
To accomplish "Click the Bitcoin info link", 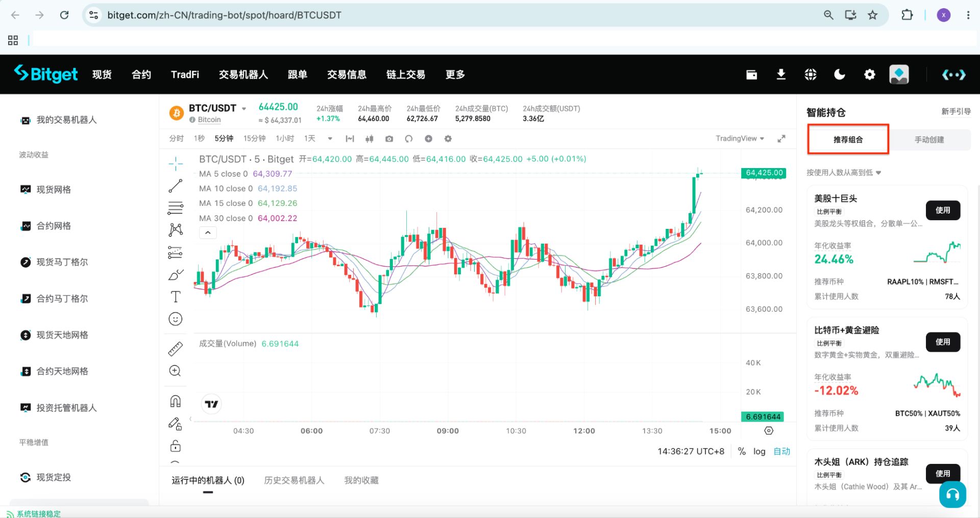I will point(209,120).
